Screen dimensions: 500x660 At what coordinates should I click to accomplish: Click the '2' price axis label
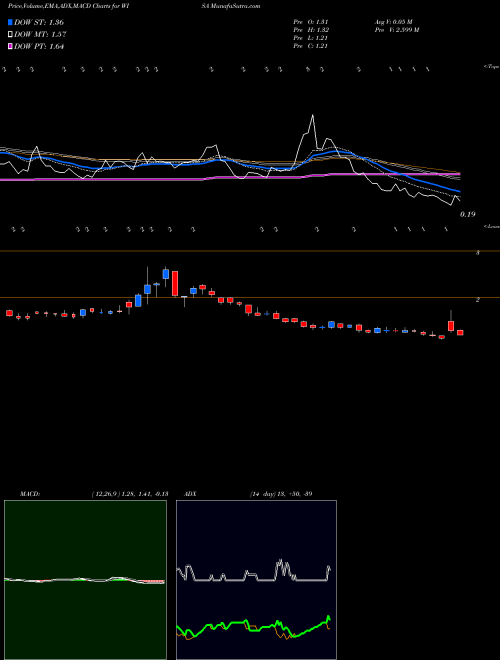(478, 300)
